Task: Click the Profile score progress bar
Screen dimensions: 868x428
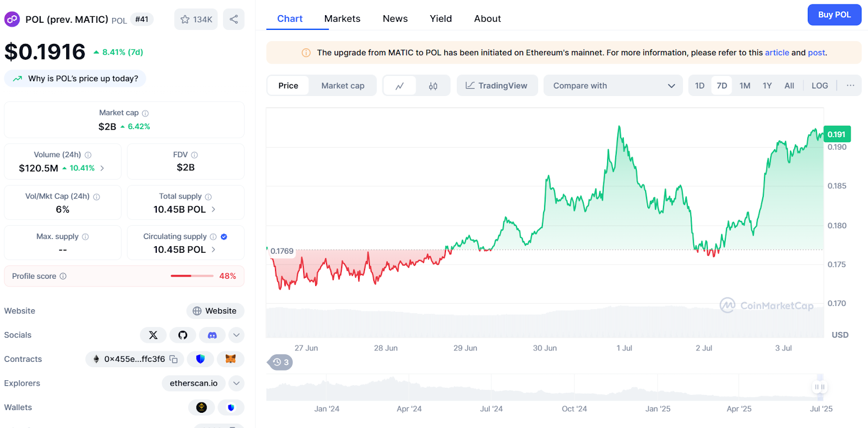Action: [192, 276]
